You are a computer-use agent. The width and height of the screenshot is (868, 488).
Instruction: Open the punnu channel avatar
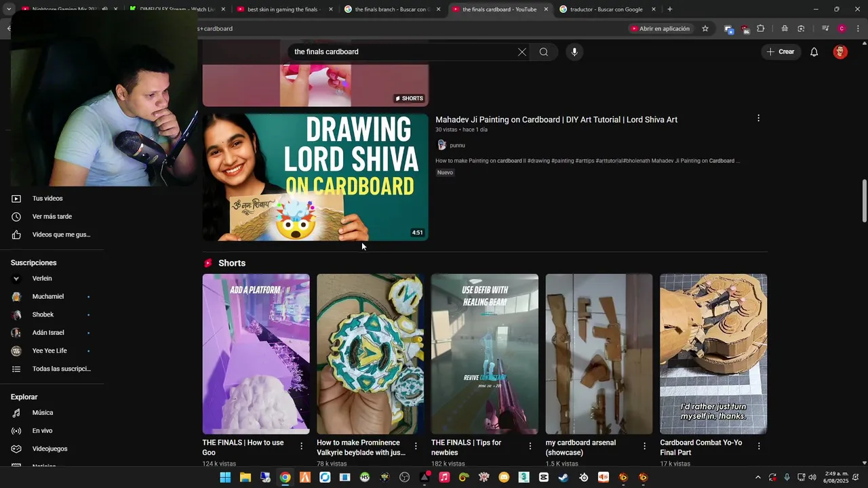[x=441, y=145]
